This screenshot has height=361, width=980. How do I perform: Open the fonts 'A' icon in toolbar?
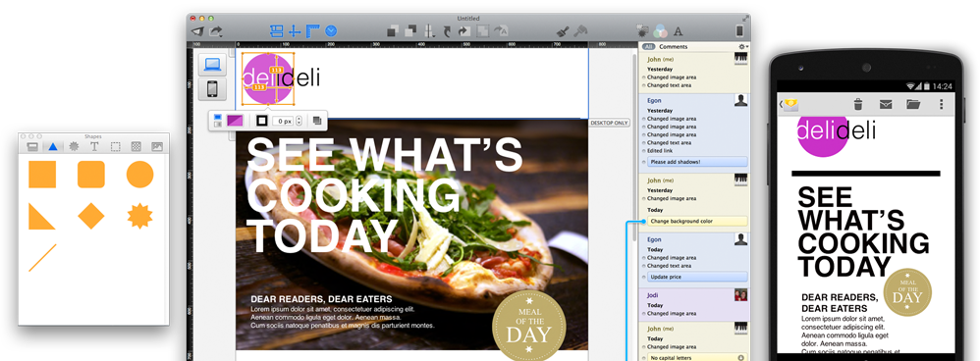[x=679, y=31]
